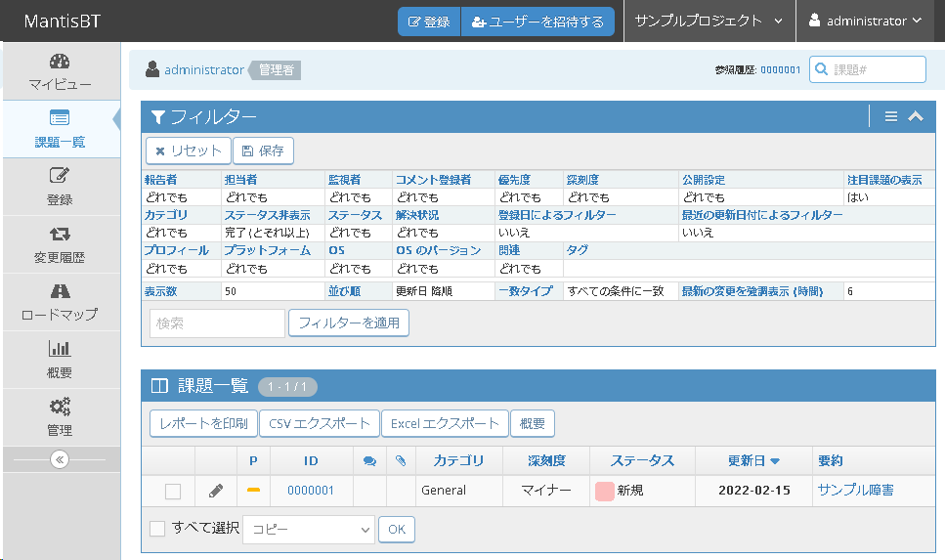Screen dimensions: 945x560
Task: Click the リセット filter button
Action: (189, 151)
